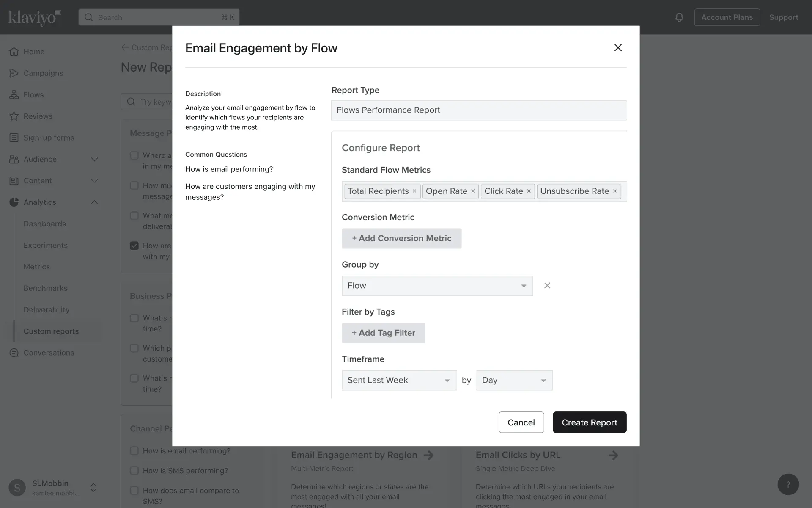The image size is (812, 508).
Task: Click Add Conversion Metric button
Action: point(401,238)
